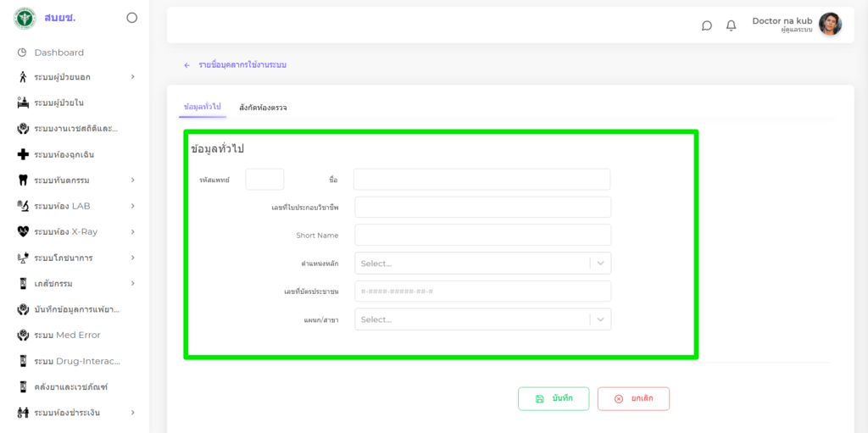Click the red ยกเลิก cancel button
Screen dimensions: 868x433
point(633,398)
